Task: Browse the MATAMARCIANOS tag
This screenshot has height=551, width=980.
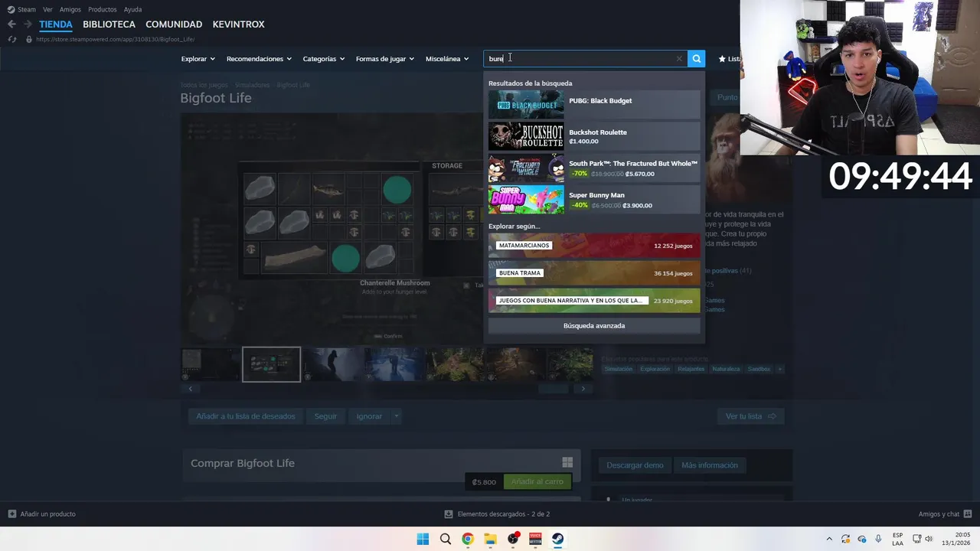Action: (x=594, y=246)
